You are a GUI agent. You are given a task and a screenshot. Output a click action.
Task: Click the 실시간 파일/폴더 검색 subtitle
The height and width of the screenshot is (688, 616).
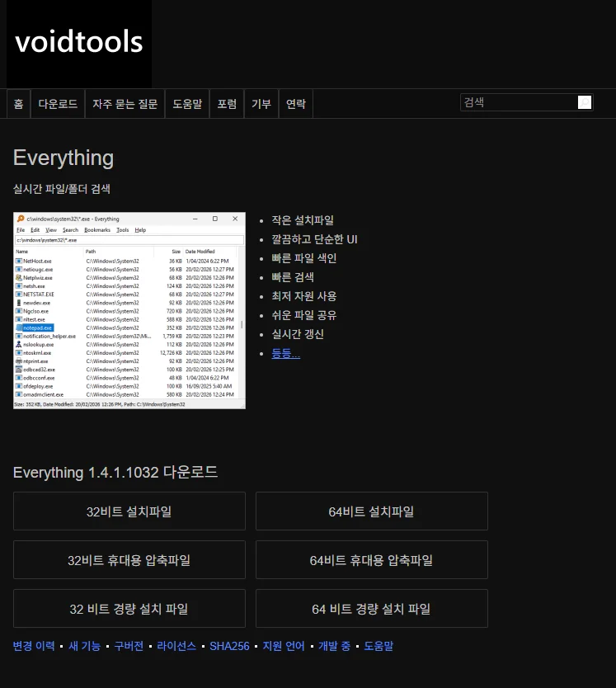pos(62,189)
